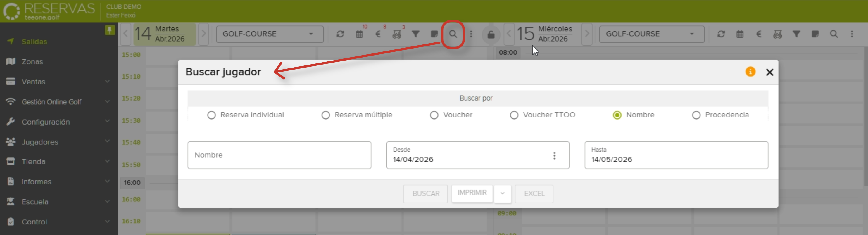
Task: Toggle the padlock between the panels
Action: coord(491,34)
